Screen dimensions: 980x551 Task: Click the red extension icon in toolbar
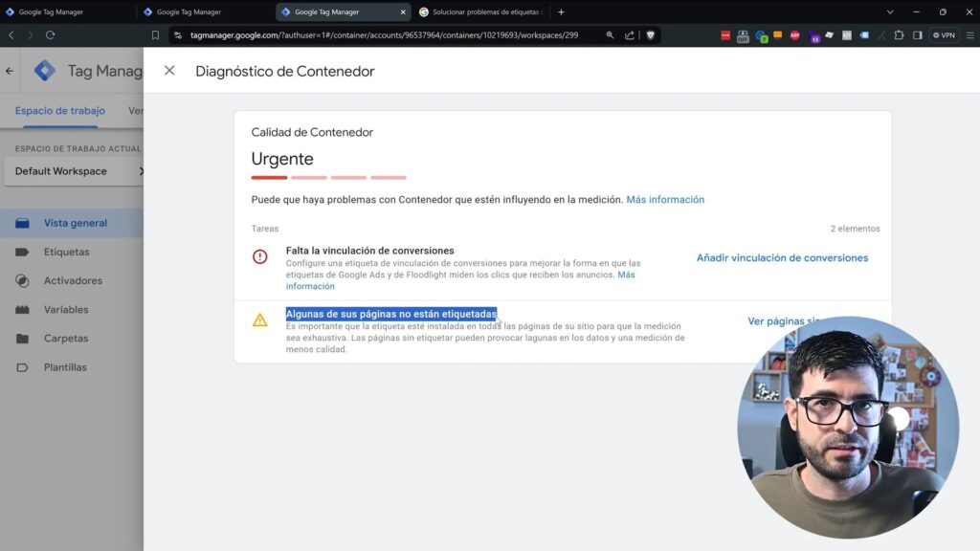coord(725,35)
